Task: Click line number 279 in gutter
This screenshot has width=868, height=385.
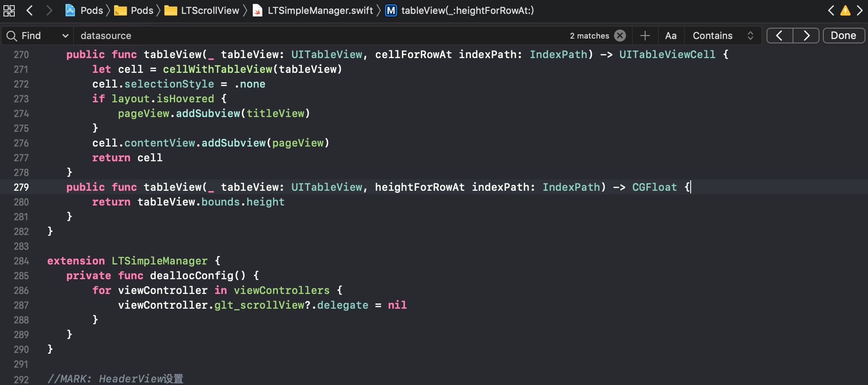Action: (x=21, y=187)
